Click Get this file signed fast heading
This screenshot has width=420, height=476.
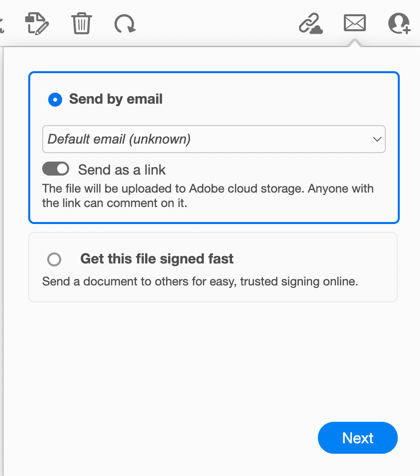[157, 259]
